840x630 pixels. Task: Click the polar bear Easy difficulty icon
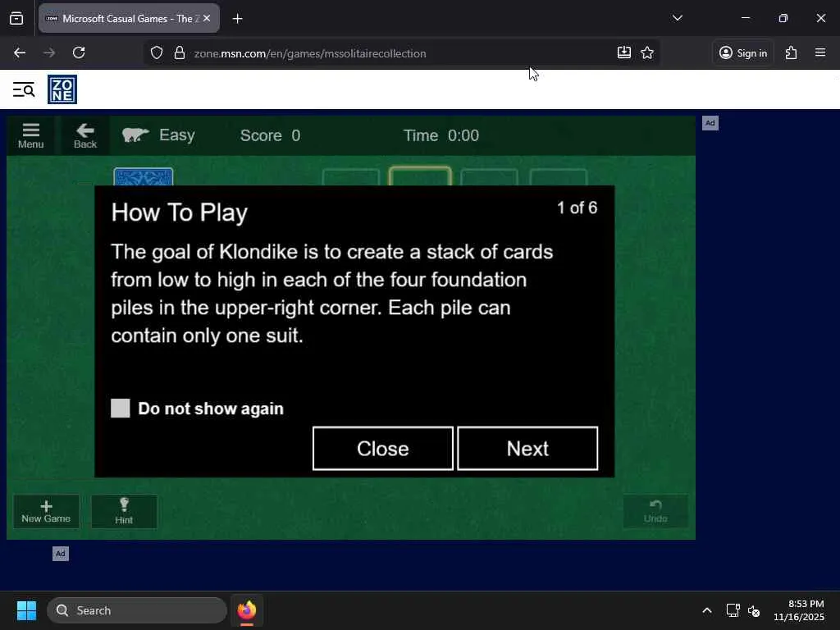pos(135,135)
